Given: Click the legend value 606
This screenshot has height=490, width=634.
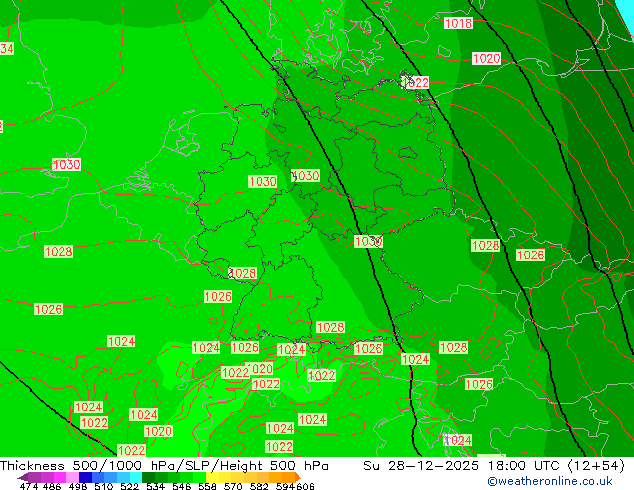Looking at the screenshot, I should [x=305, y=486].
